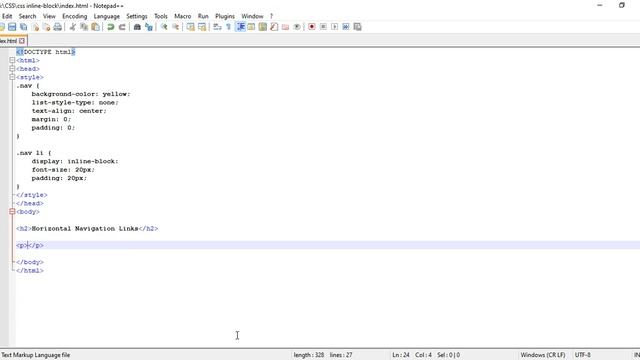Open the Function List panel icon

point(274,27)
